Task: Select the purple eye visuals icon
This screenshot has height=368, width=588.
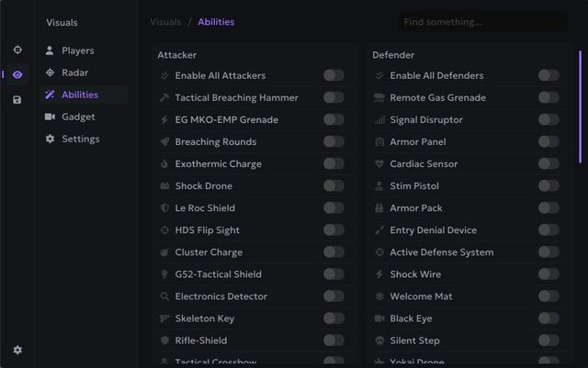Action: (17, 74)
